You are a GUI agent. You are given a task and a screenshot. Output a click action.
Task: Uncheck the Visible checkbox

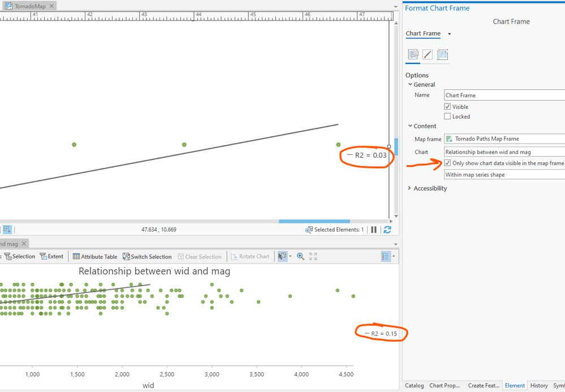pos(447,107)
